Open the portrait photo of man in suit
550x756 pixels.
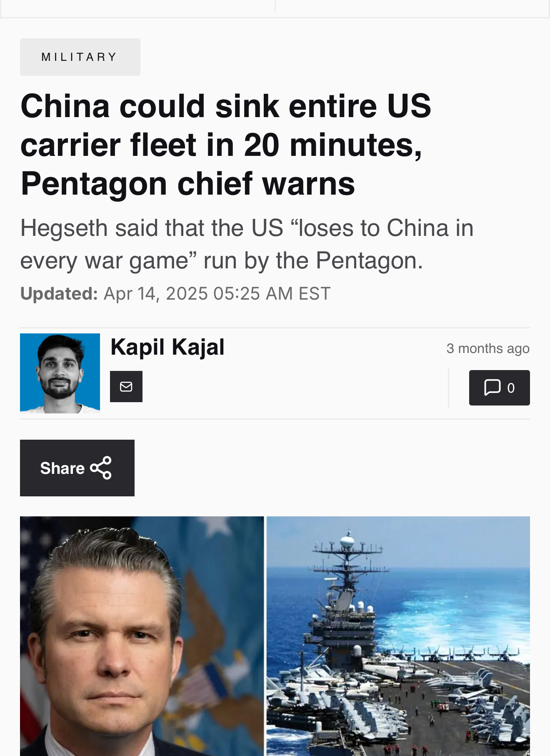(x=142, y=636)
